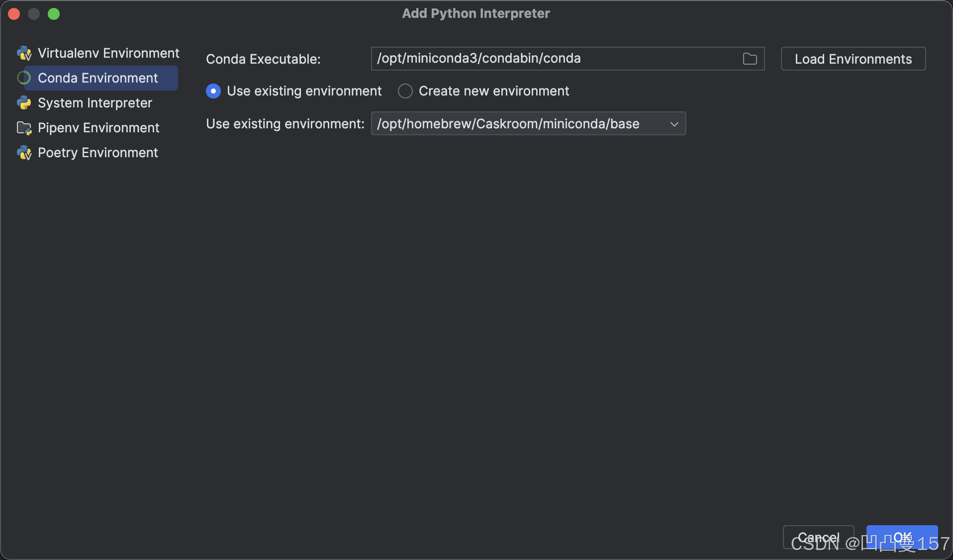Select the Use existing environment radio button
The image size is (953, 560).
coord(213,91)
